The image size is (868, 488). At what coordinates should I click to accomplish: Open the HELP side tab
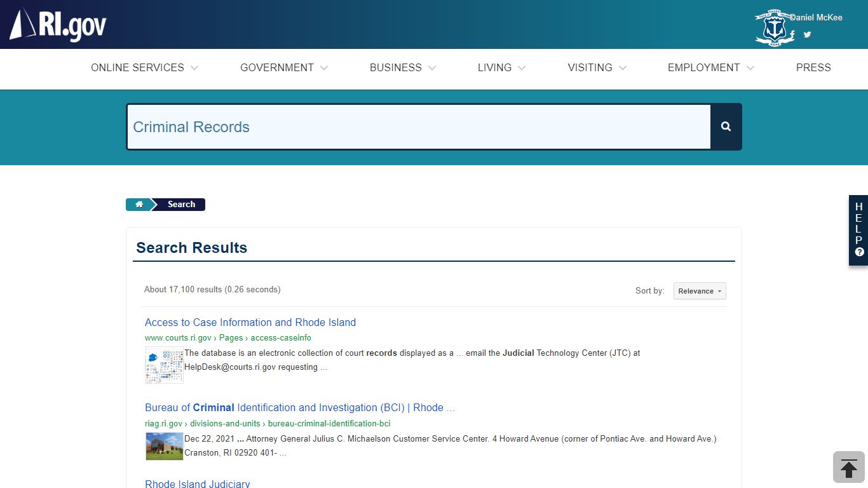click(x=858, y=230)
